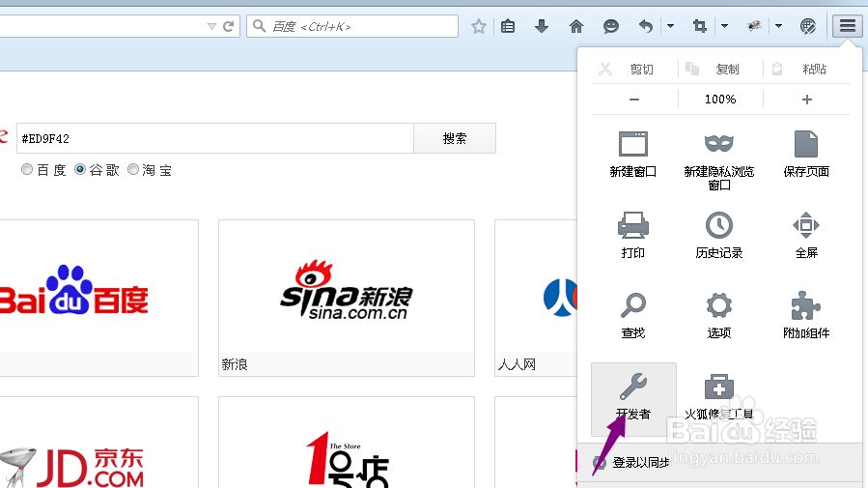Viewport: 868px width, 488px height.
Task: Expand the dropdown next to bug icon
Action: (778, 26)
